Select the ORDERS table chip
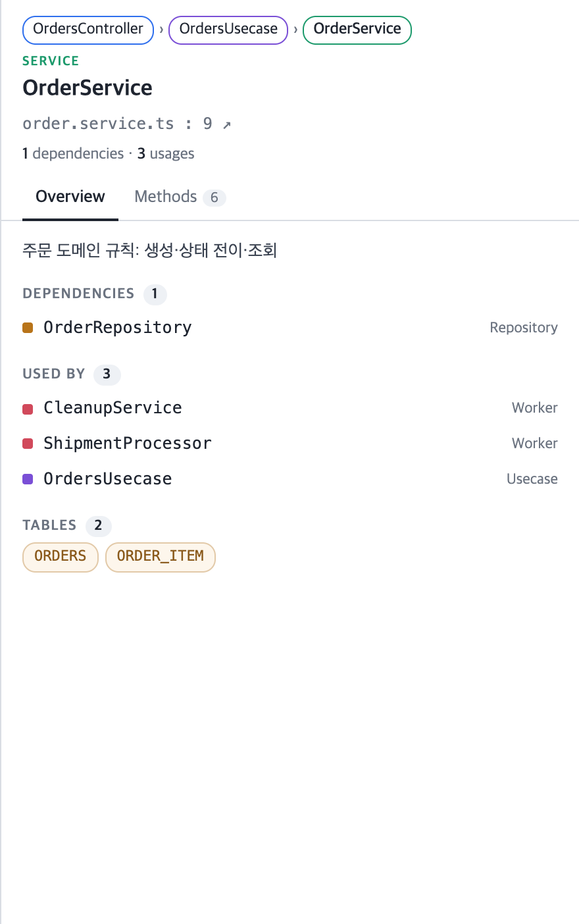Image resolution: width=579 pixels, height=924 pixels. tap(61, 557)
